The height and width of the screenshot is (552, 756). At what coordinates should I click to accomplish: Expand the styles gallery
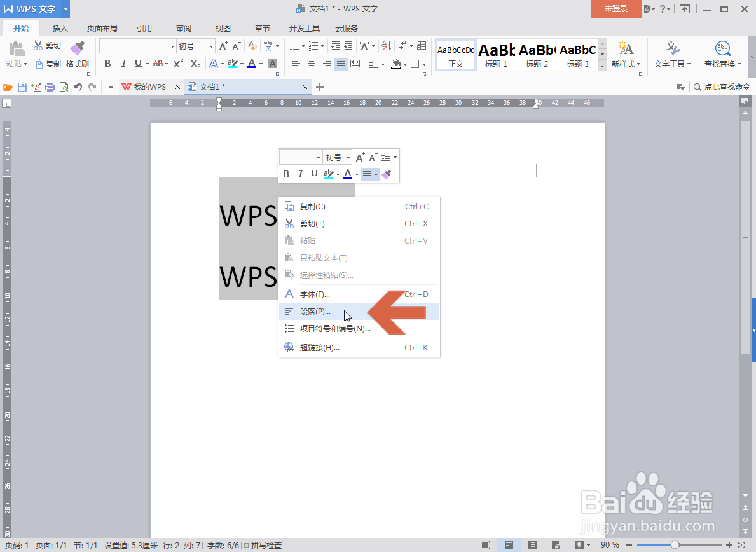coord(602,65)
